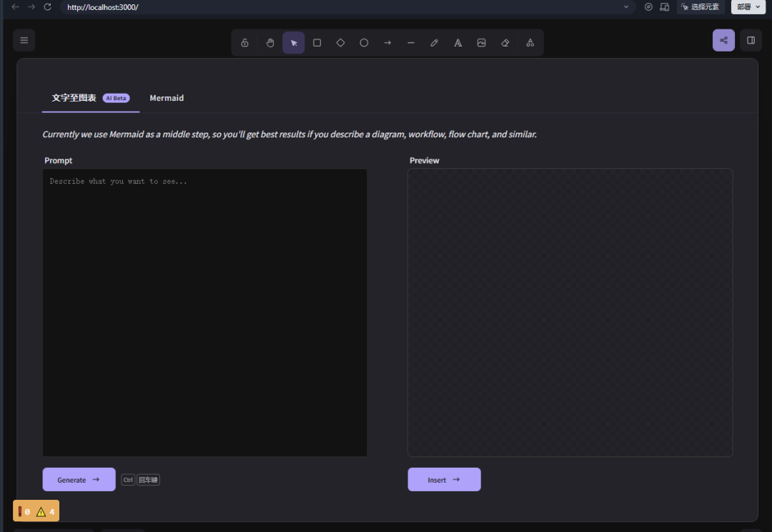Select the Text tool
This screenshot has height=532, width=772.
[458, 43]
